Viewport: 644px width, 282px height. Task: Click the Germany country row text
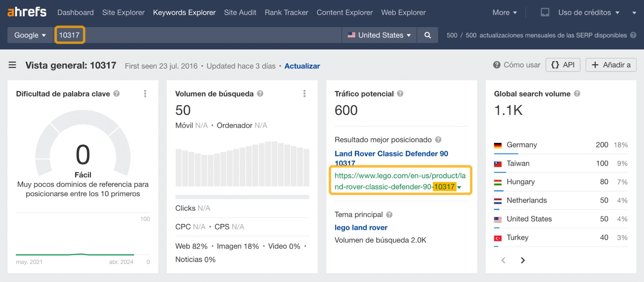(x=522, y=145)
